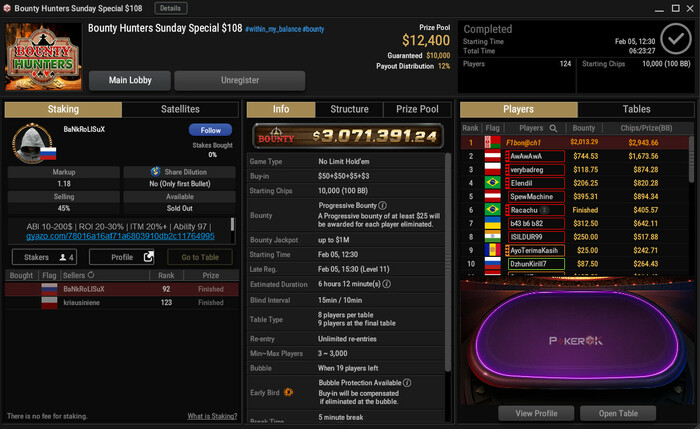
Task: Click the Main Lobby button
Action: [130, 80]
